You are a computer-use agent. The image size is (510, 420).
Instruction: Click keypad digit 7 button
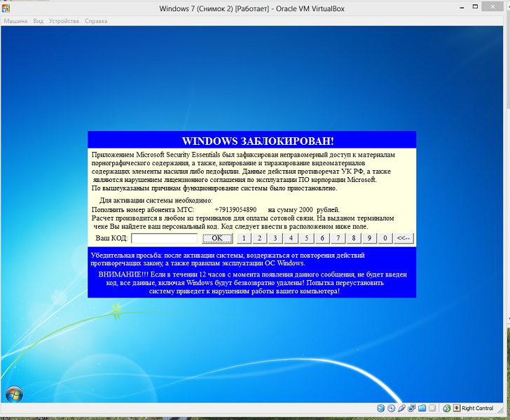coord(338,238)
